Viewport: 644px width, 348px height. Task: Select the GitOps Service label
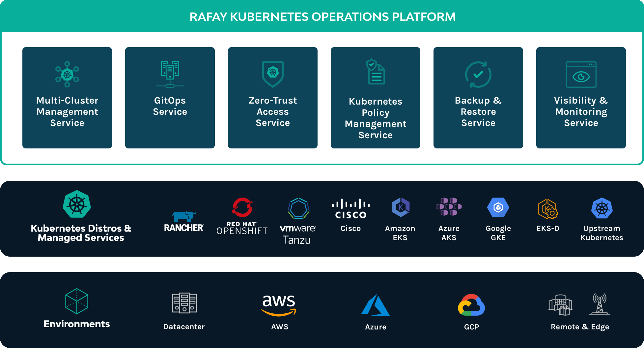pos(170,106)
